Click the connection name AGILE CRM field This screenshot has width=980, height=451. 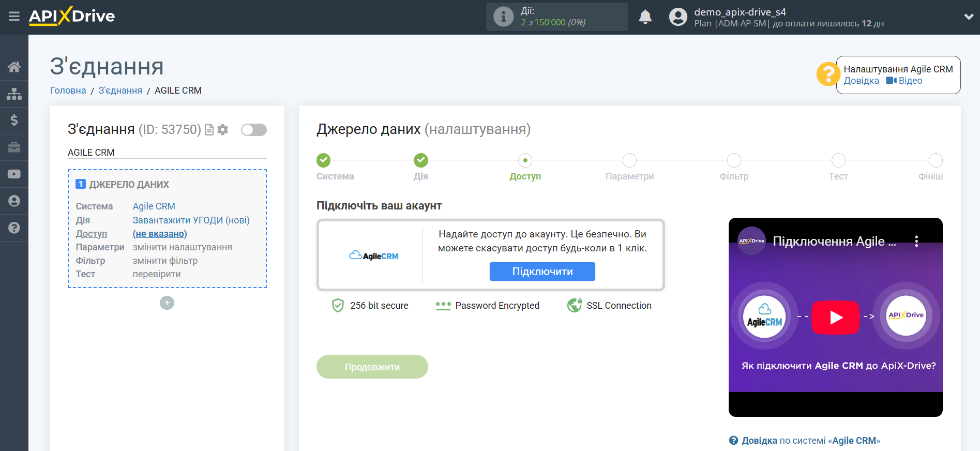click(167, 153)
